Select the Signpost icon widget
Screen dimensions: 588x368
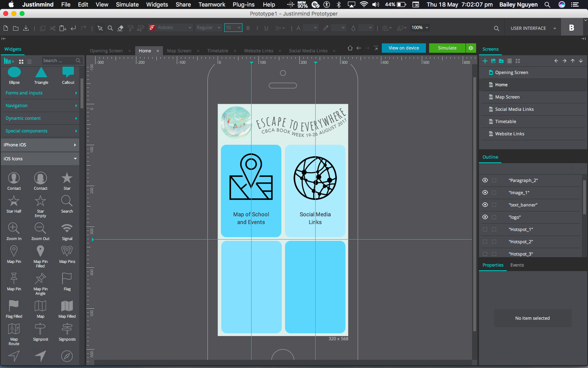coord(40,329)
